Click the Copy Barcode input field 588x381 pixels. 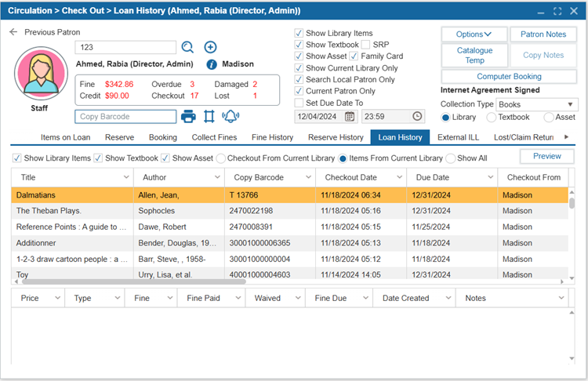(x=125, y=116)
